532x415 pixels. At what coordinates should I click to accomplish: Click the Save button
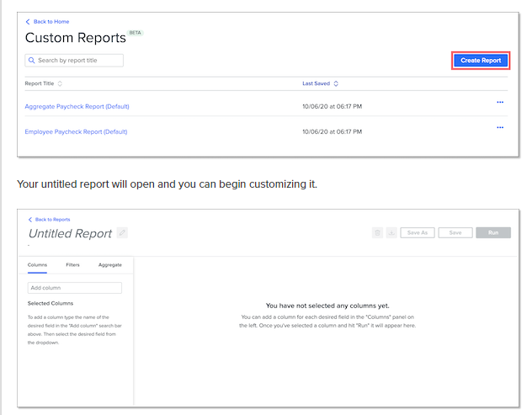pyautogui.click(x=455, y=232)
